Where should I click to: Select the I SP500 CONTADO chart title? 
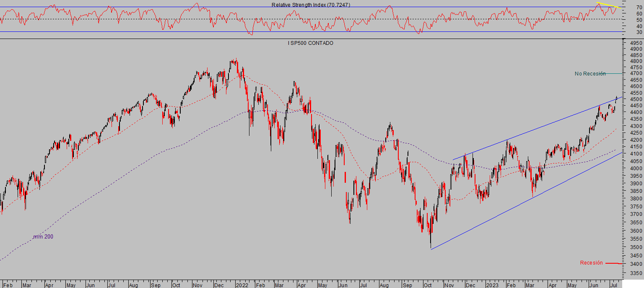tap(311, 43)
